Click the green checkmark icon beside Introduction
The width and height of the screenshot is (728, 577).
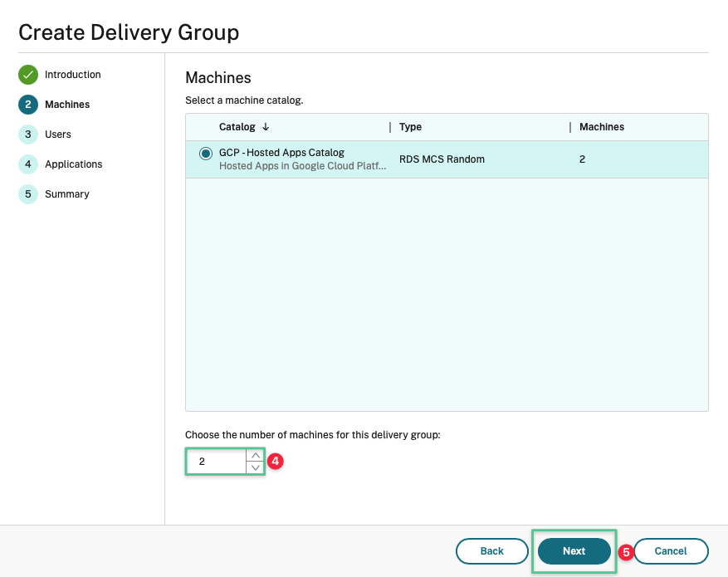pos(28,75)
